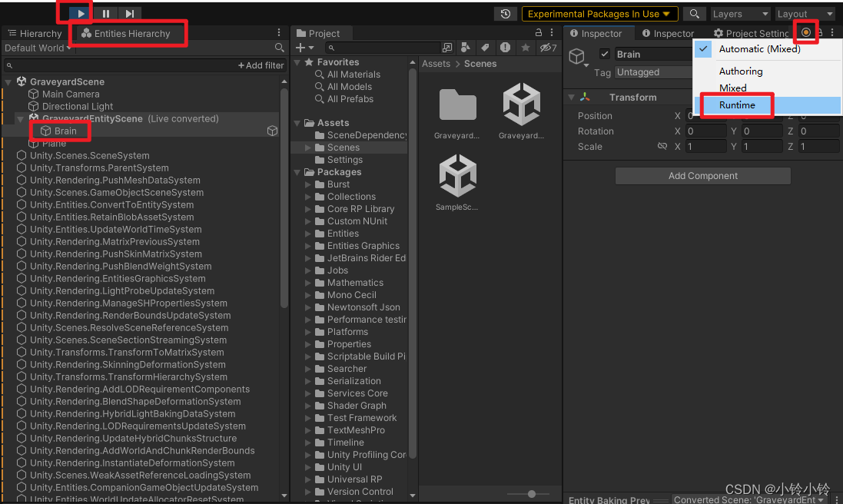Open the Project create (plus) dropdown

304,48
